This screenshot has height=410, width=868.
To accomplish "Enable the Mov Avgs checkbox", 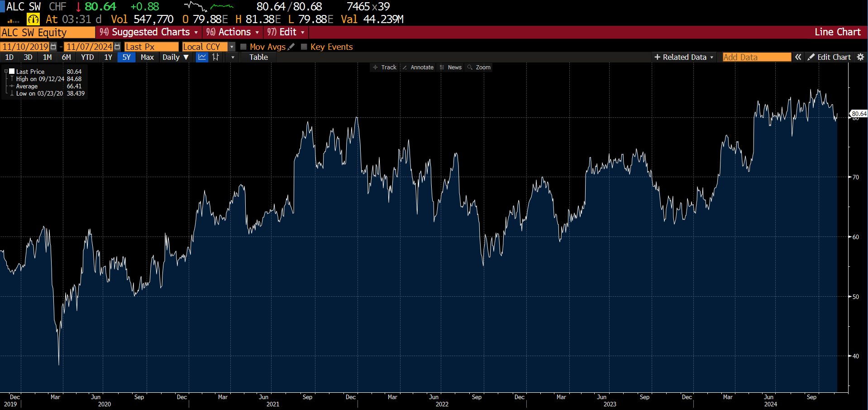I will click(x=243, y=47).
